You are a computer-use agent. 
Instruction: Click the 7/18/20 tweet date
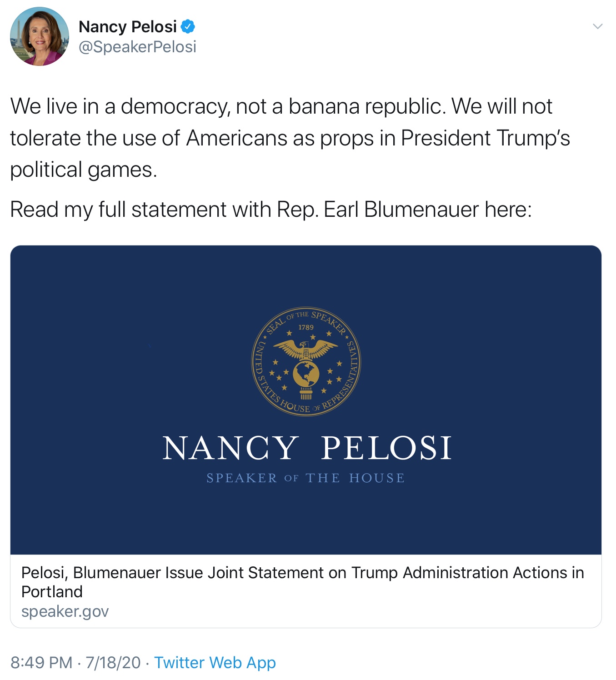pyautogui.click(x=113, y=662)
